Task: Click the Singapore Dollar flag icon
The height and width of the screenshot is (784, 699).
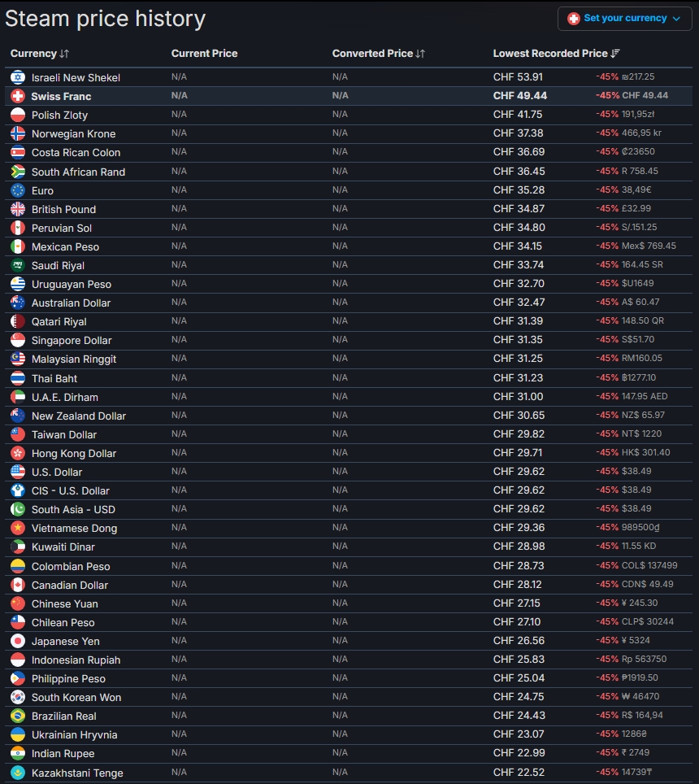Action: (x=18, y=341)
